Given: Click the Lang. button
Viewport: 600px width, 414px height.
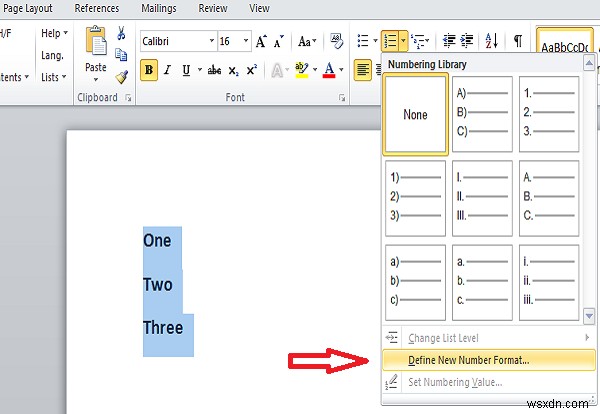Looking at the screenshot, I should (x=52, y=55).
